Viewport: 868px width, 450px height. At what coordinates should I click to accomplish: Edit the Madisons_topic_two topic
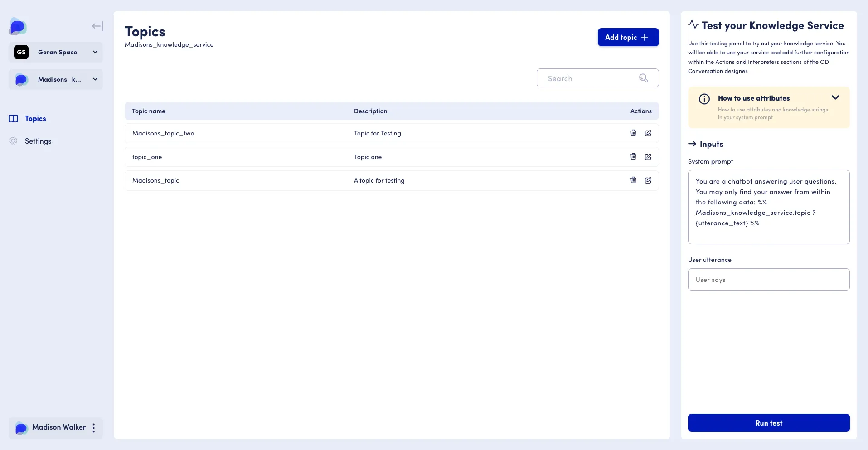(648, 133)
